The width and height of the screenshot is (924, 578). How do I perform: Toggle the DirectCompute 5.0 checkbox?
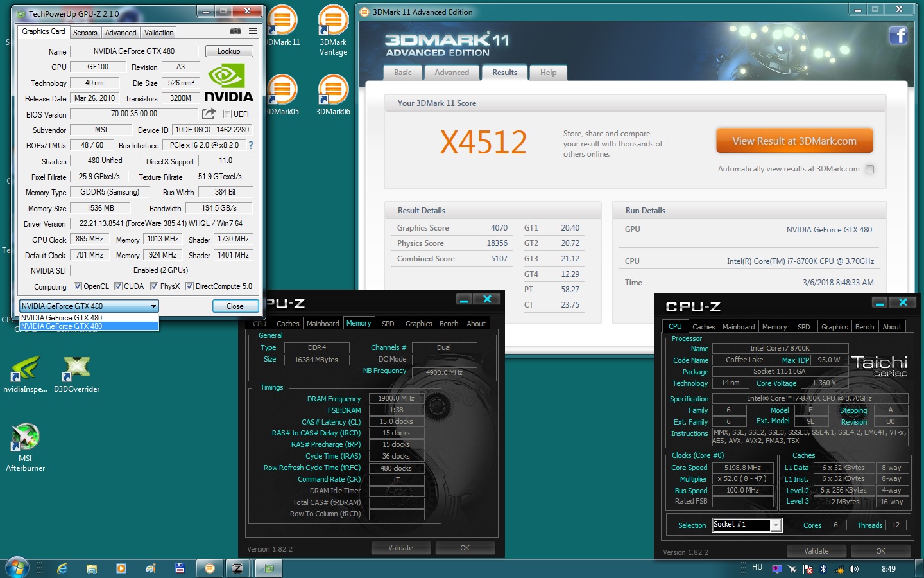189,286
